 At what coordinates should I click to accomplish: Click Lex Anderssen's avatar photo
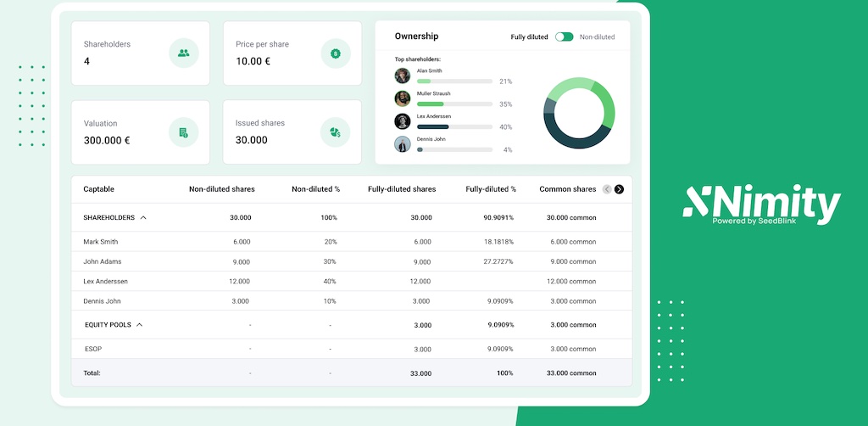point(403,121)
